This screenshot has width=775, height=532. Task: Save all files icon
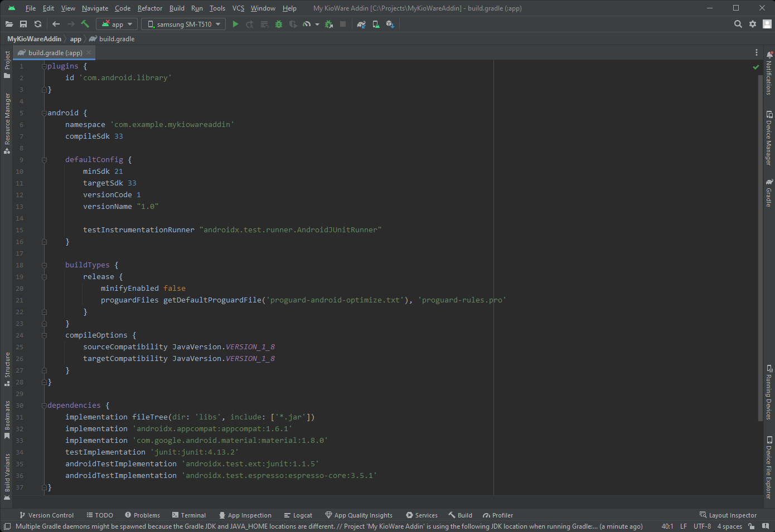(x=23, y=24)
